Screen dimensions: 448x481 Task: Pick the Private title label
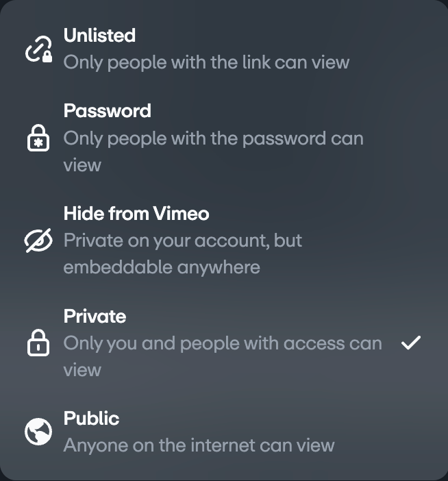point(95,317)
